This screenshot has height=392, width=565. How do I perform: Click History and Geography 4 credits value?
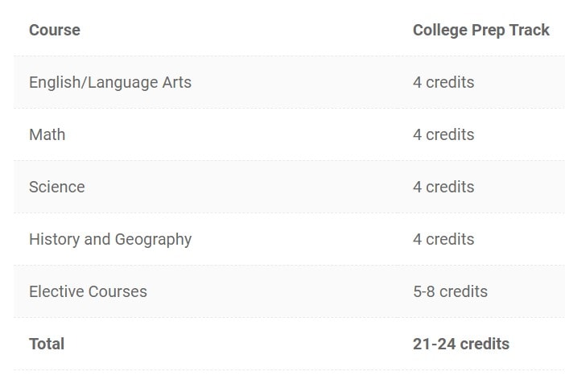[x=443, y=239]
